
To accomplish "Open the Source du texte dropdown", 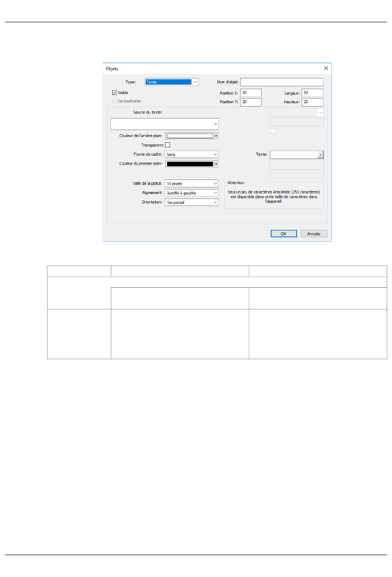I will (165, 124).
